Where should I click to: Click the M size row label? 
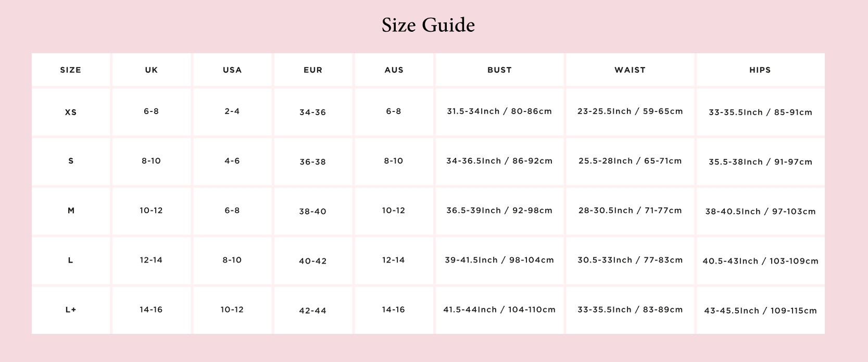point(71,211)
